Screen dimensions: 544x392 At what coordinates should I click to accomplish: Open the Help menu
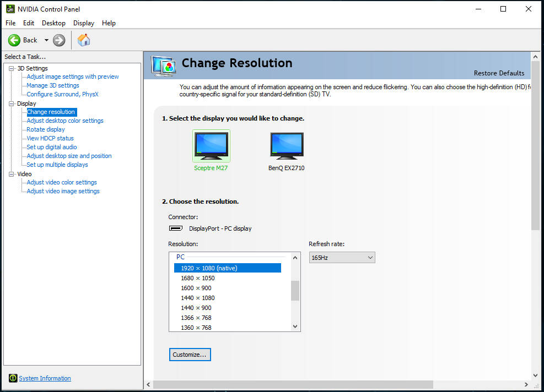[x=109, y=23]
